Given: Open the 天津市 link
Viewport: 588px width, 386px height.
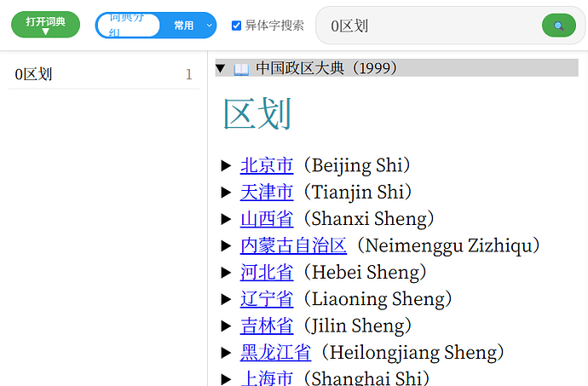Looking at the screenshot, I should [x=267, y=192].
